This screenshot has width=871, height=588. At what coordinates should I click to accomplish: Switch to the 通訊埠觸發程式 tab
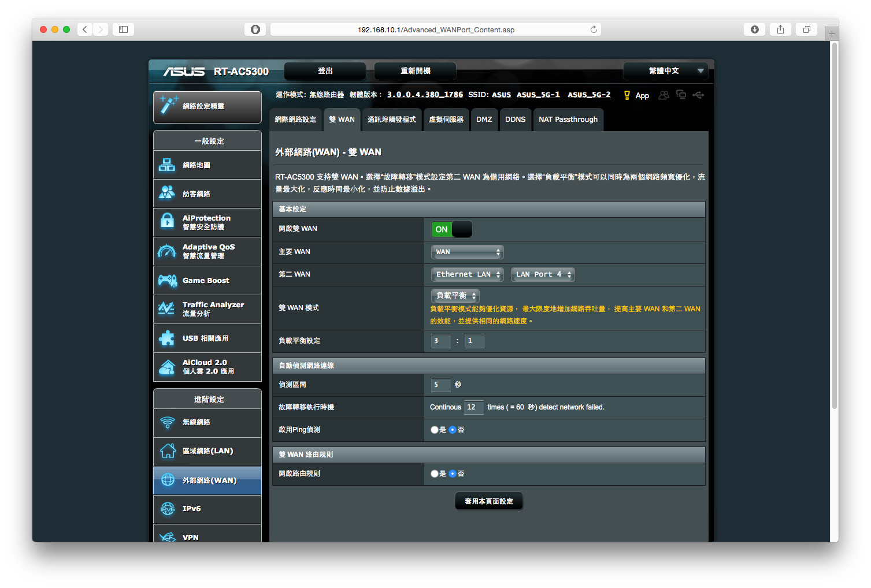(392, 120)
